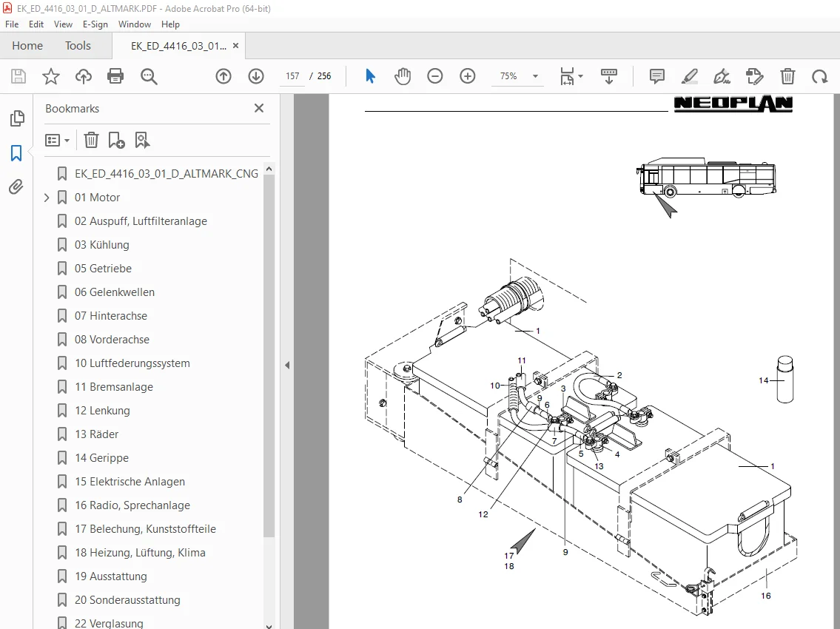Jump to 16 Radio, Sprechanlage bookmark
This screenshot has height=629, width=840.
click(132, 505)
